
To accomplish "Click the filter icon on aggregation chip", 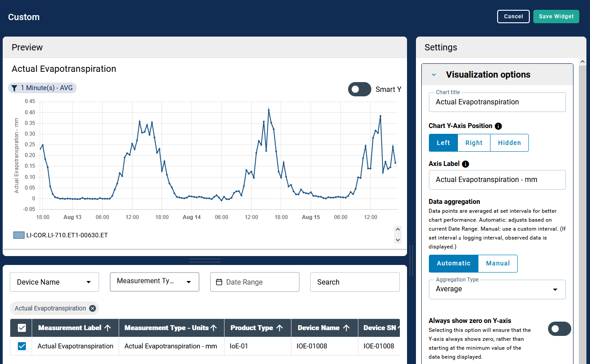I will point(14,88).
